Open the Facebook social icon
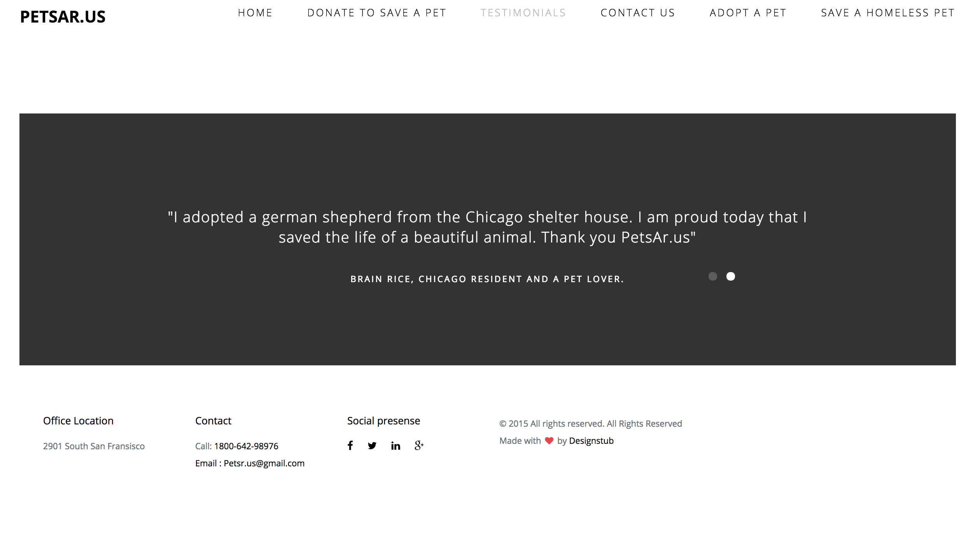 click(x=350, y=445)
